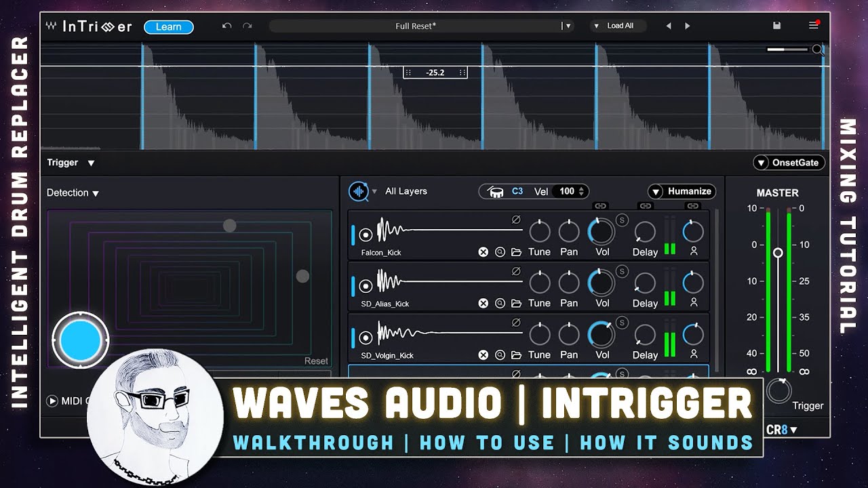The height and width of the screenshot is (488, 868).
Task: Toggle SD_Alias_Kick layer enable button
Action: click(366, 286)
